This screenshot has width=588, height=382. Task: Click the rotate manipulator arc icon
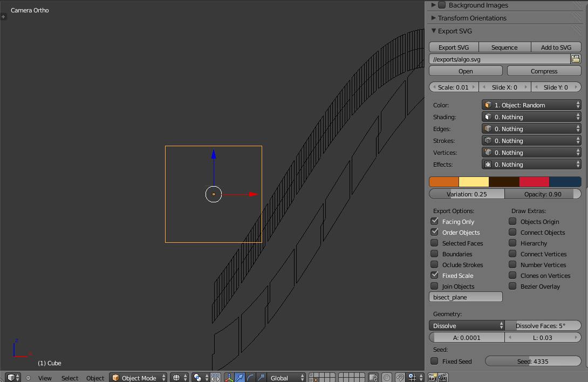click(250, 378)
